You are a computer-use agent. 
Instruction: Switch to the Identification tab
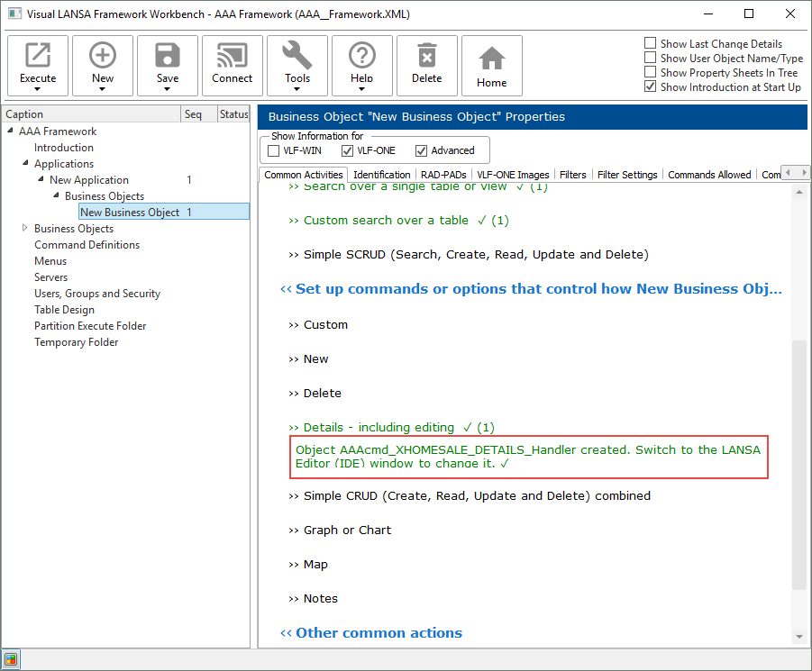tap(381, 175)
